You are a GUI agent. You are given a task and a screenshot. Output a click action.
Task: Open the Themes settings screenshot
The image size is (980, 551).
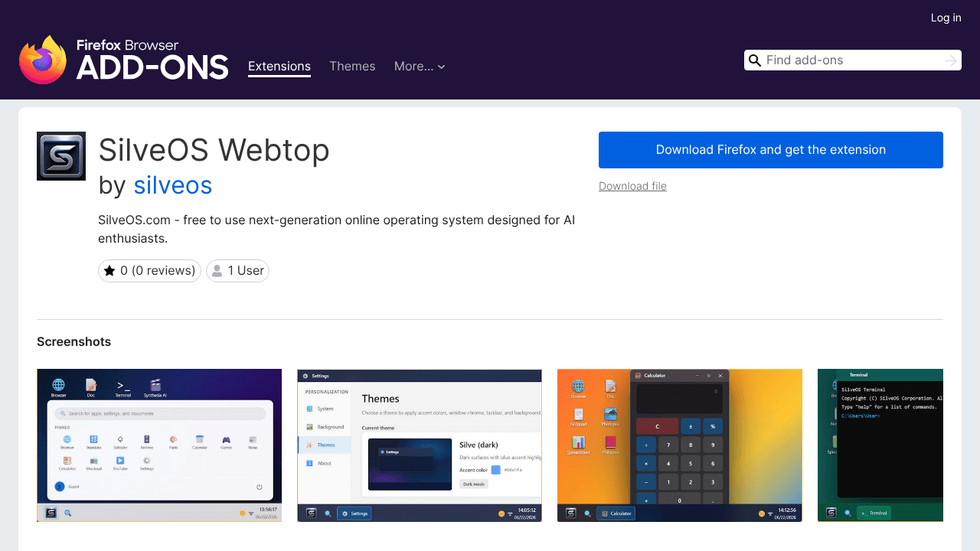pyautogui.click(x=420, y=445)
